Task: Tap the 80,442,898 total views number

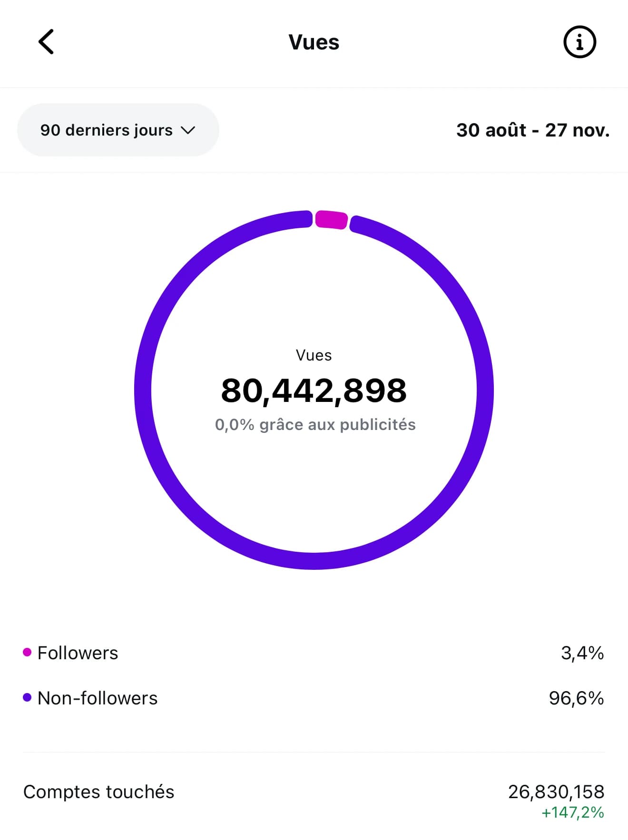Action: tap(314, 391)
